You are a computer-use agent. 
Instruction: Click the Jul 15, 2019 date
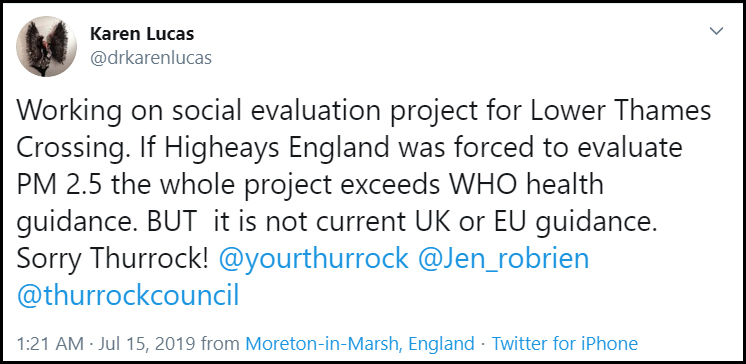tap(148, 343)
